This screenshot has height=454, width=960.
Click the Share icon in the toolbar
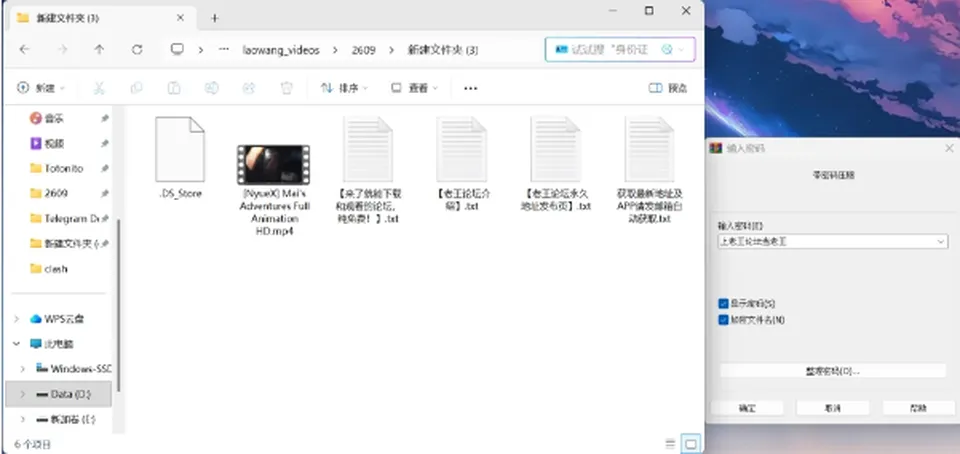[249, 88]
